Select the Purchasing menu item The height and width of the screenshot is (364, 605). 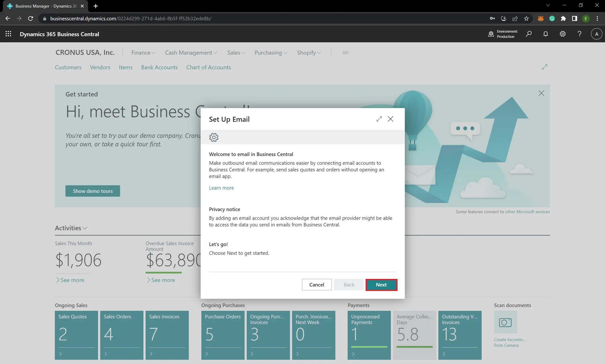click(x=271, y=52)
